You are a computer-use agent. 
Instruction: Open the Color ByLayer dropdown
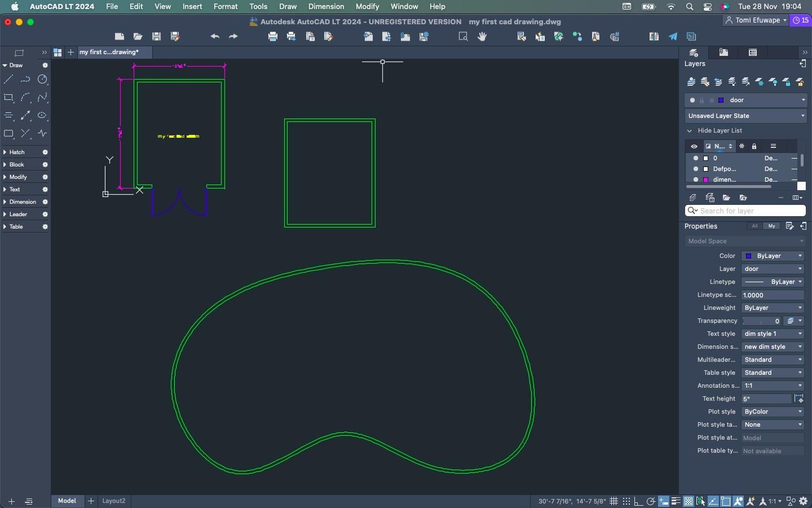pos(773,256)
